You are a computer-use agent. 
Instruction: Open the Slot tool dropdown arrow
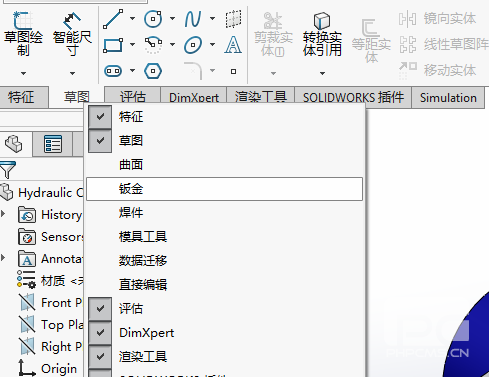pos(132,70)
